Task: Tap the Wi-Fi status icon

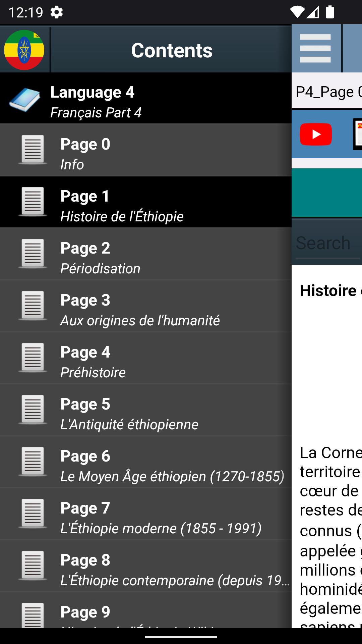Action: tap(297, 12)
